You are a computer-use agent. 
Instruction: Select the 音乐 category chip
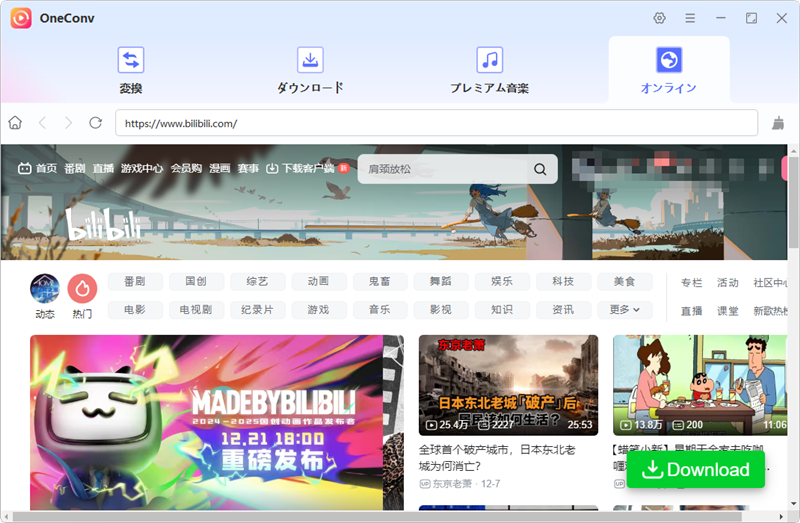pos(380,310)
